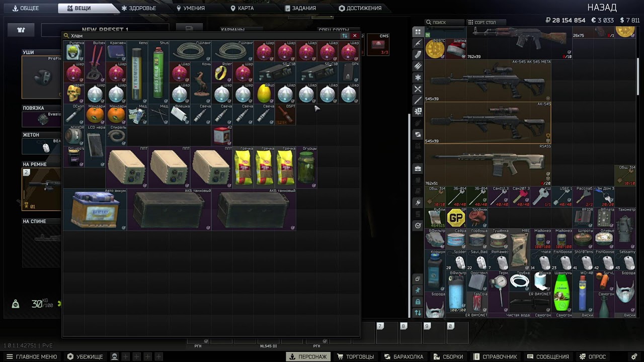
Task: Click the Хлам container search field
Action: [x=201, y=36]
